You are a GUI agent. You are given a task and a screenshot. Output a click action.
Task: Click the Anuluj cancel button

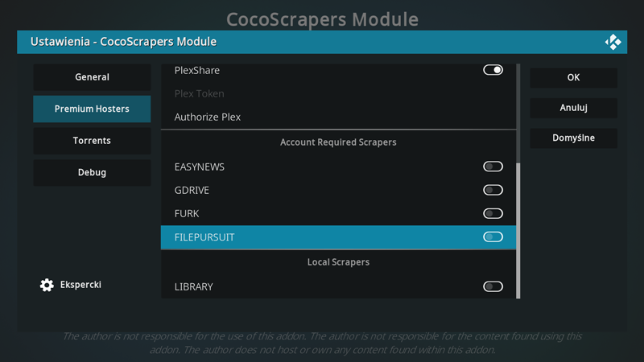573,108
